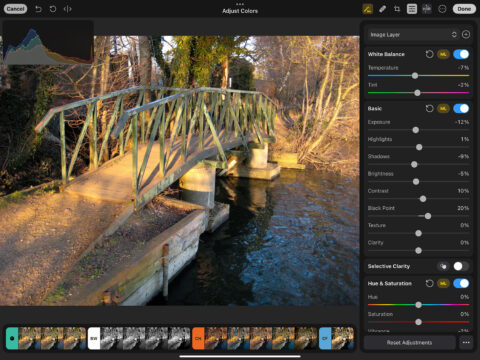
Task: Select the Repair bandage tool
Action: (x=383, y=9)
